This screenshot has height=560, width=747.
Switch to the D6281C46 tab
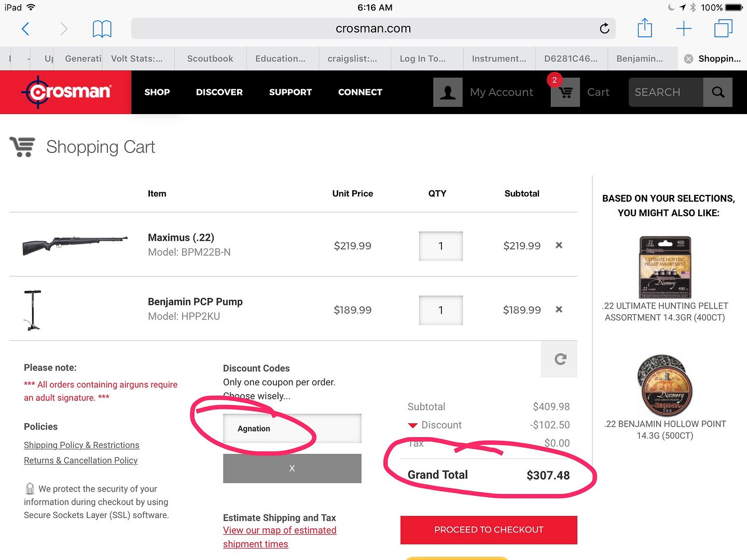coord(571,59)
